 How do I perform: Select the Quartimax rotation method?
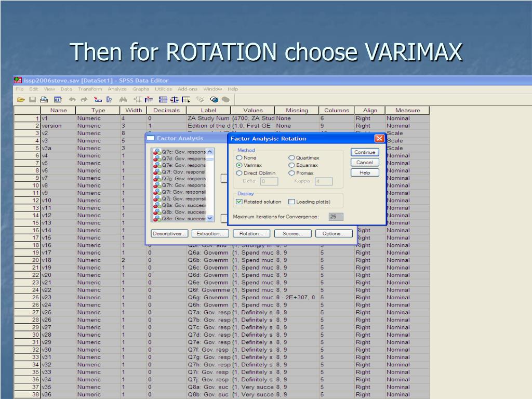click(x=291, y=158)
